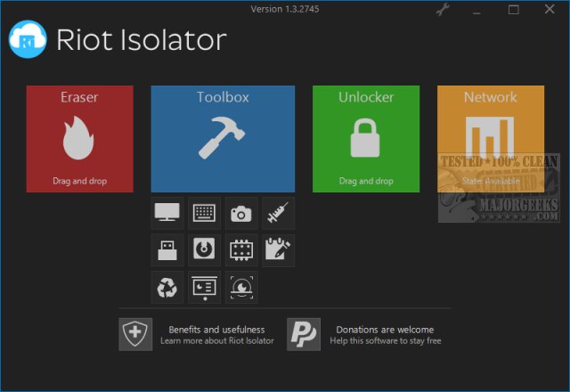Click the Donations are welcome heading

[385, 330]
